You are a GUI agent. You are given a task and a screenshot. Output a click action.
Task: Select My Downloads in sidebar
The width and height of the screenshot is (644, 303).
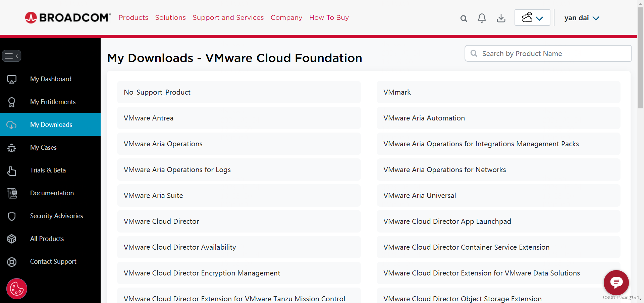tap(50, 124)
